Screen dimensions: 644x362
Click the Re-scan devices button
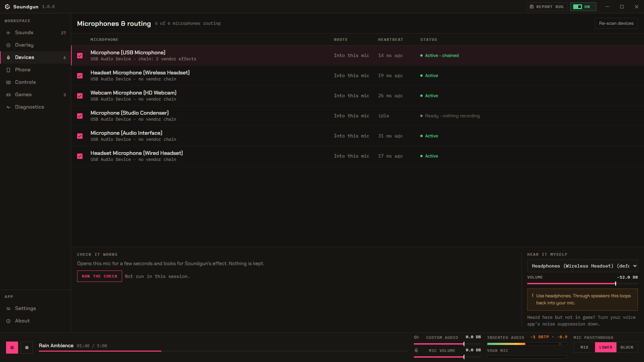(616, 23)
